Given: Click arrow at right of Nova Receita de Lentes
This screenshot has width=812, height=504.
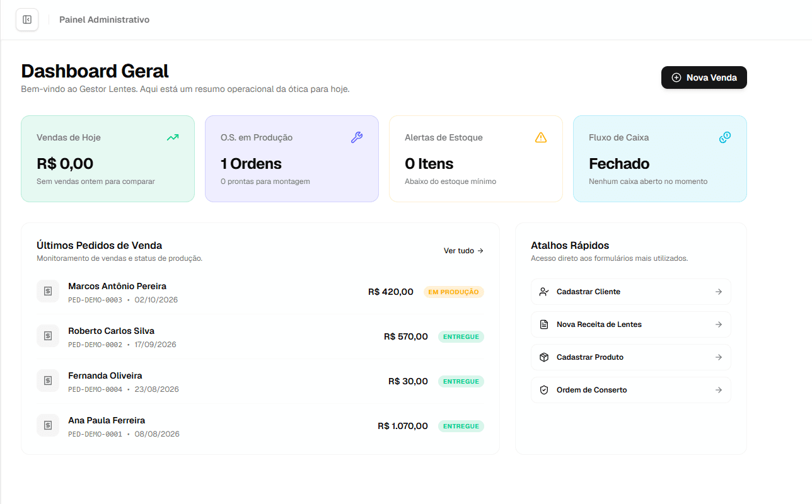Looking at the screenshot, I should (719, 324).
